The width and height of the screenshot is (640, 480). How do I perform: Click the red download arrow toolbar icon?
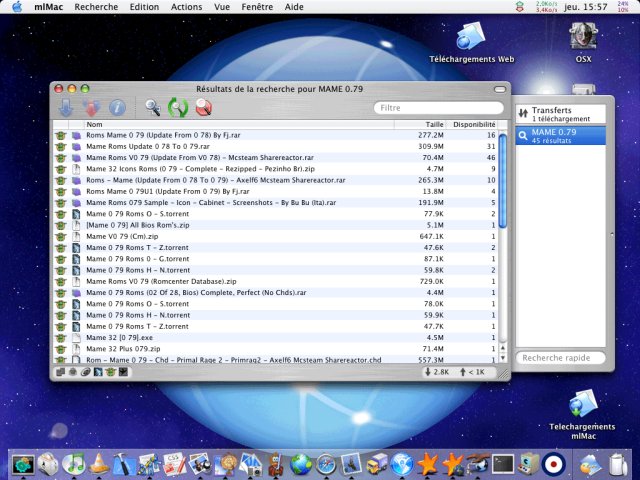coord(91,107)
